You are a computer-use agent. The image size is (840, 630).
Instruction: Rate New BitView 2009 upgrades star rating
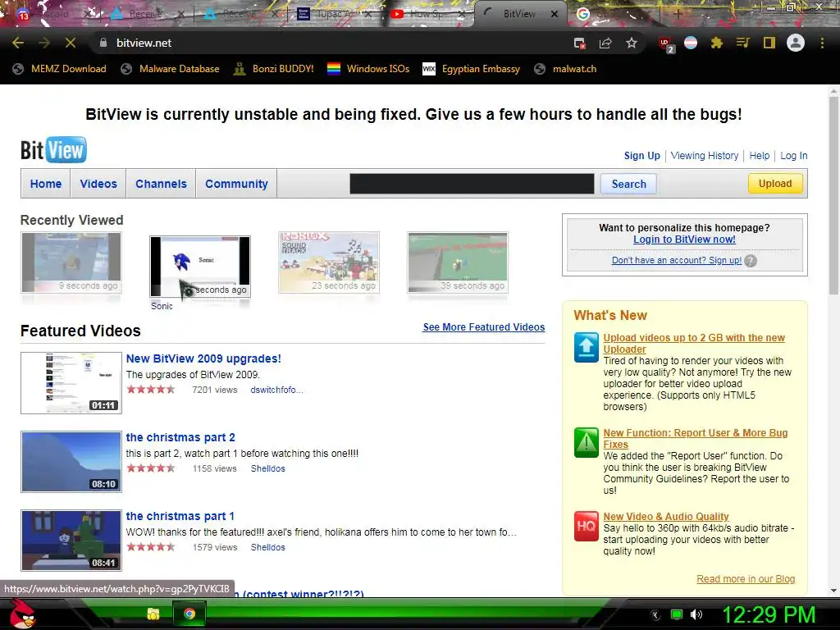[x=151, y=390]
